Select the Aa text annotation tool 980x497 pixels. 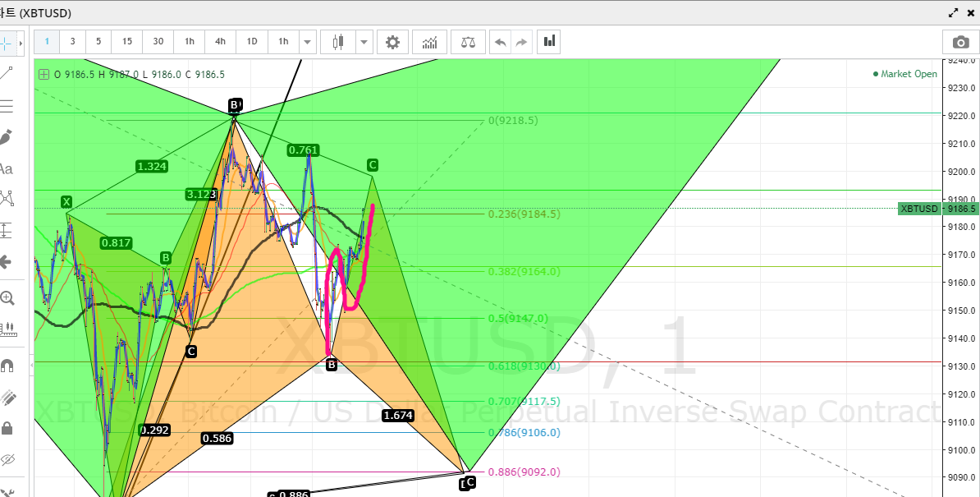[x=7, y=168]
